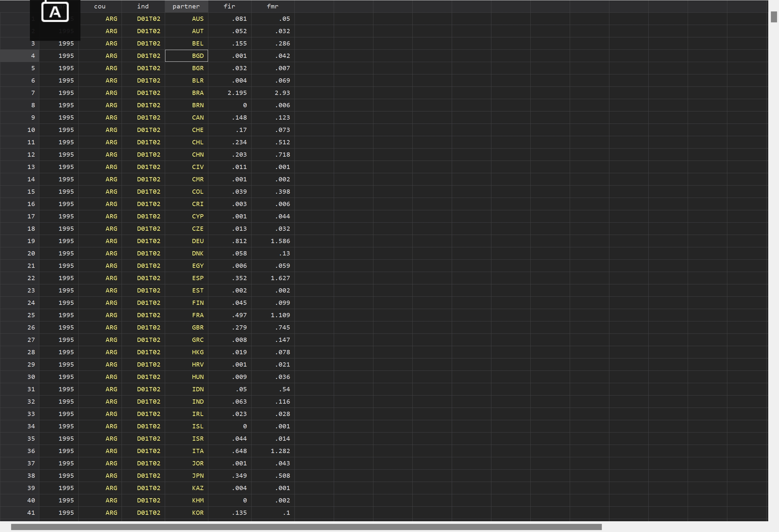Select the 'ind' column header

click(143, 6)
